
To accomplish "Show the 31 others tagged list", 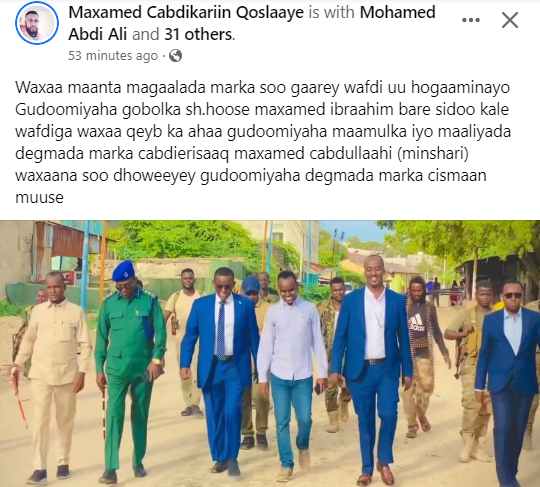I will pyautogui.click(x=198, y=34).
